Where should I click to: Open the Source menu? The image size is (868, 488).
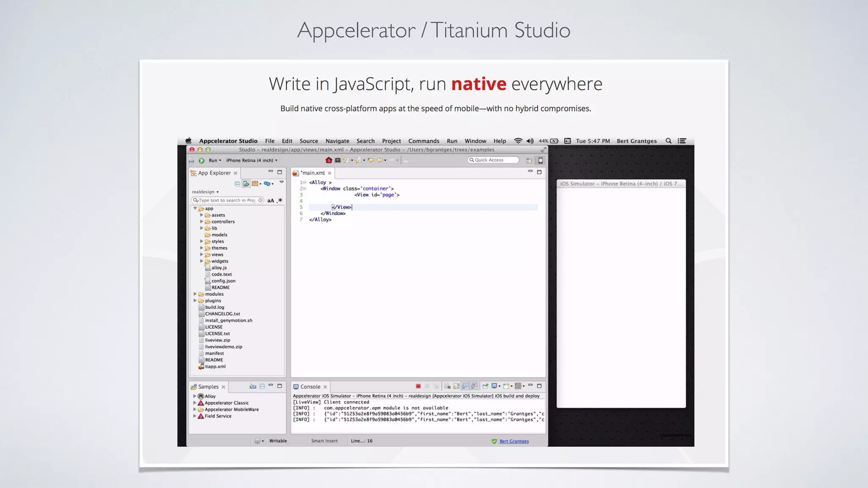pyautogui.click(x=309, y=141)
